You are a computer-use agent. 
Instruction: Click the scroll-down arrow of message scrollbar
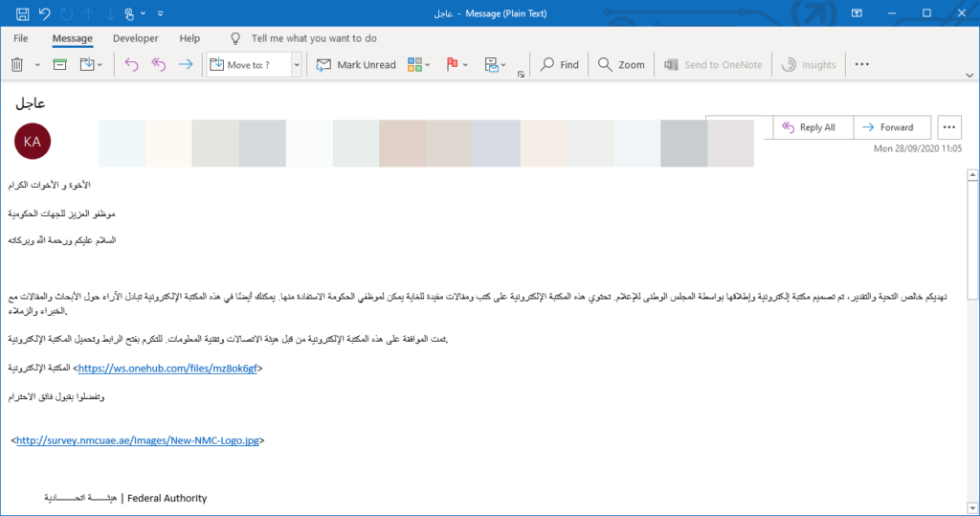pos(972,507)
